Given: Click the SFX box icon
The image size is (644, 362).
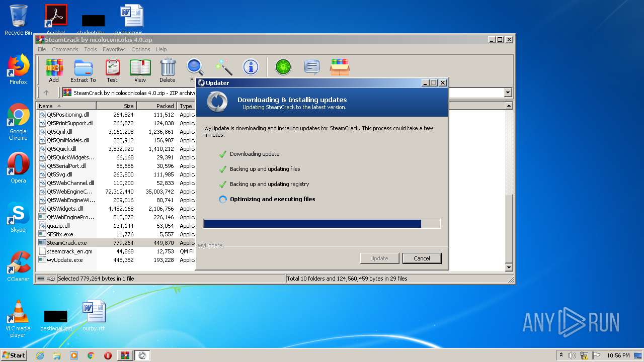Looking at the screenshot, I should (340, 67).
